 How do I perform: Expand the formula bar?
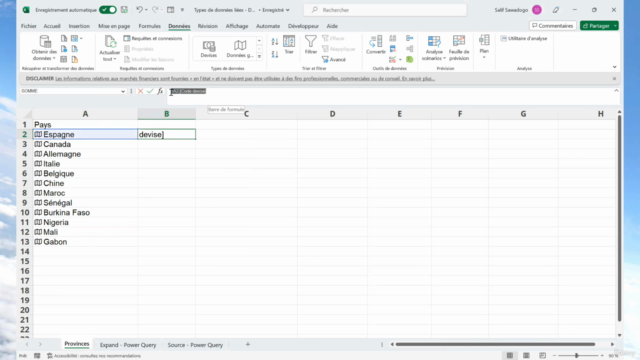click(616, 91)
